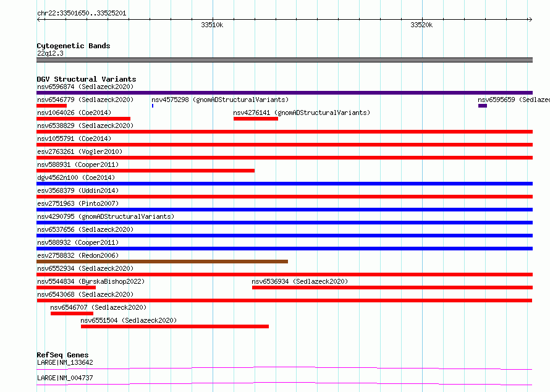Click the nsv6596874 (Sedlazeck2020) variant label
550x392 pixels.
[85, 87]
